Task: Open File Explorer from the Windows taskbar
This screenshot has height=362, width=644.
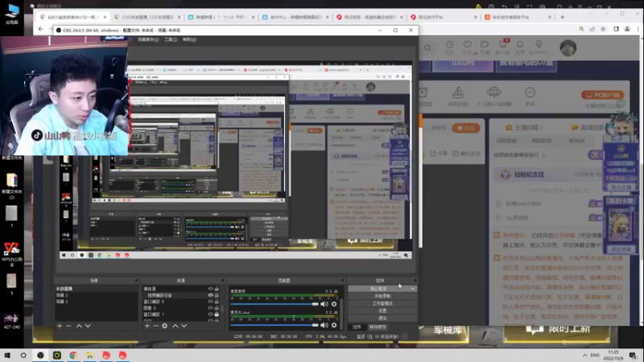Action: 89,356
